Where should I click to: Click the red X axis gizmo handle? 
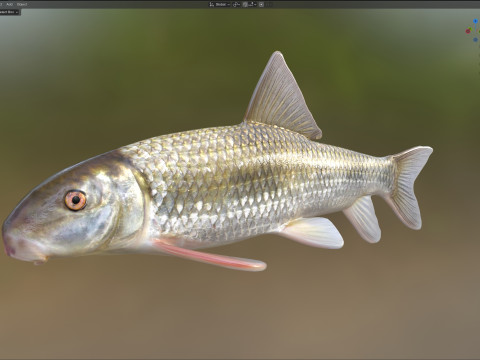468,31
